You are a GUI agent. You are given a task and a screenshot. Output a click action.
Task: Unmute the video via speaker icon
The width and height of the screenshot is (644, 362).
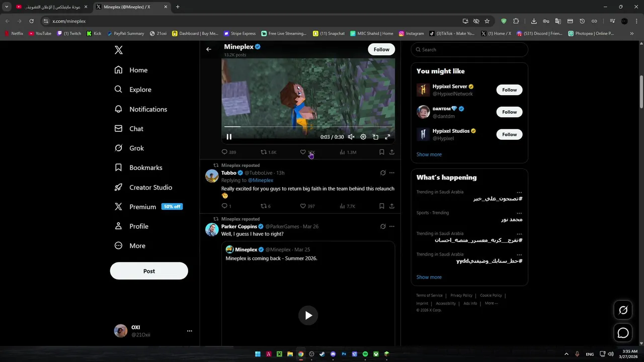[x=351, y=137]
